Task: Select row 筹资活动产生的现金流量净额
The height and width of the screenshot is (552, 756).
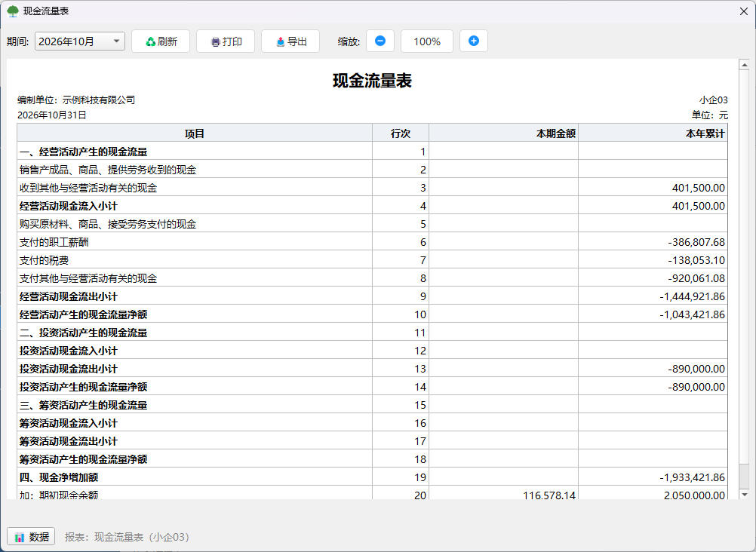Action: click(372, 458)
